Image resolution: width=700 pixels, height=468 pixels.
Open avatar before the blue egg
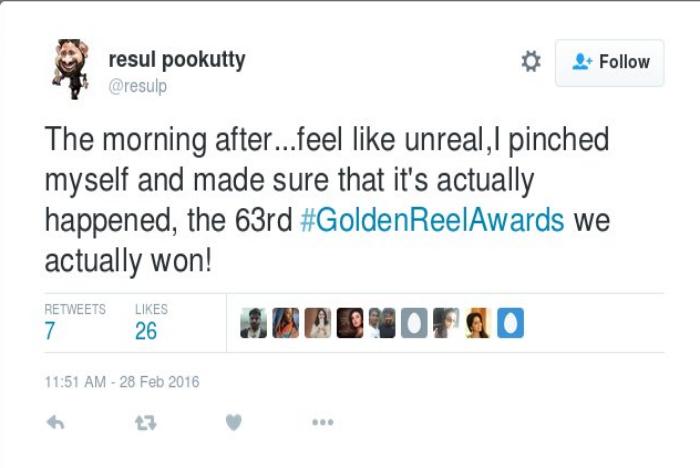479,322
